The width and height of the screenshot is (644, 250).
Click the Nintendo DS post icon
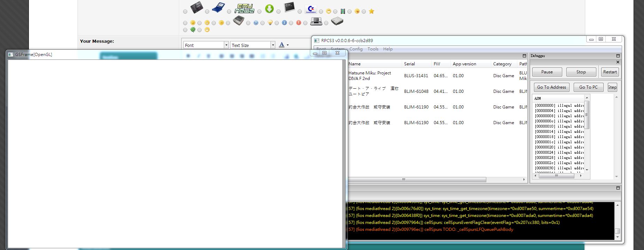point(316,22)
